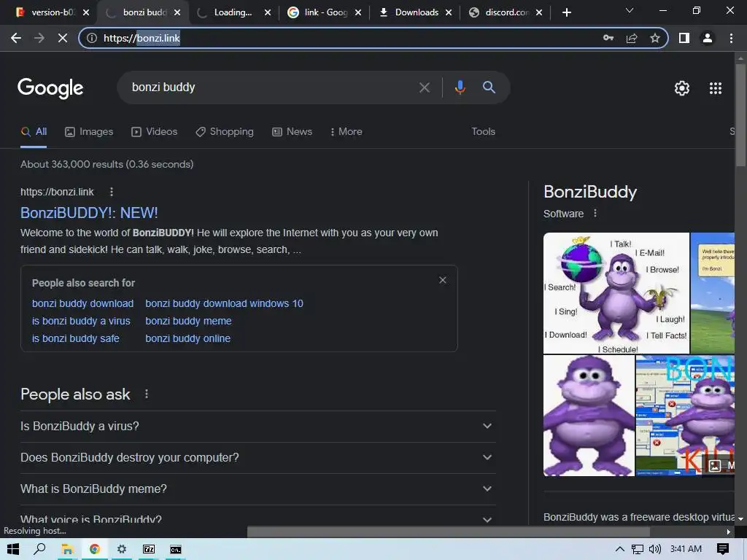View site information icon in address bar
Viewport: 747px width, 560px height.
91,38
